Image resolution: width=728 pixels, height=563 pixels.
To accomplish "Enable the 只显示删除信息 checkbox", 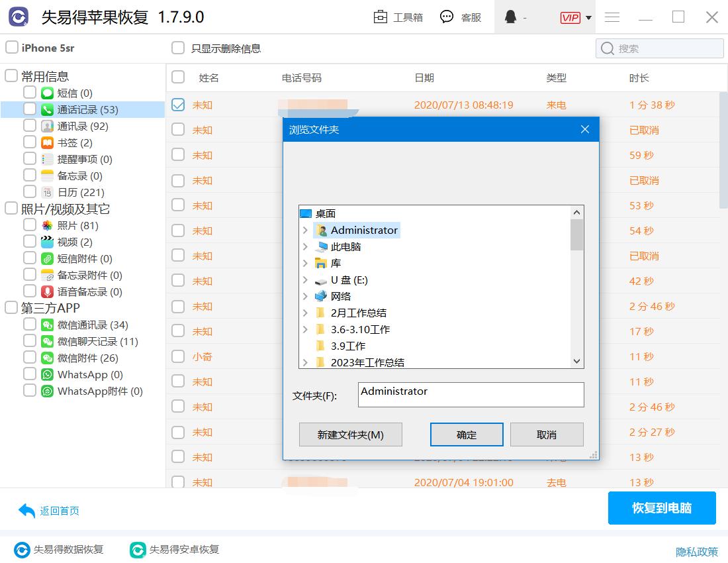I will 177,48.
